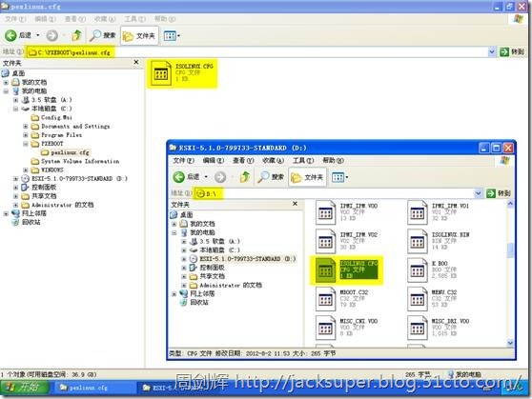Select Recycle Bin in left tree

coord(26,223)
